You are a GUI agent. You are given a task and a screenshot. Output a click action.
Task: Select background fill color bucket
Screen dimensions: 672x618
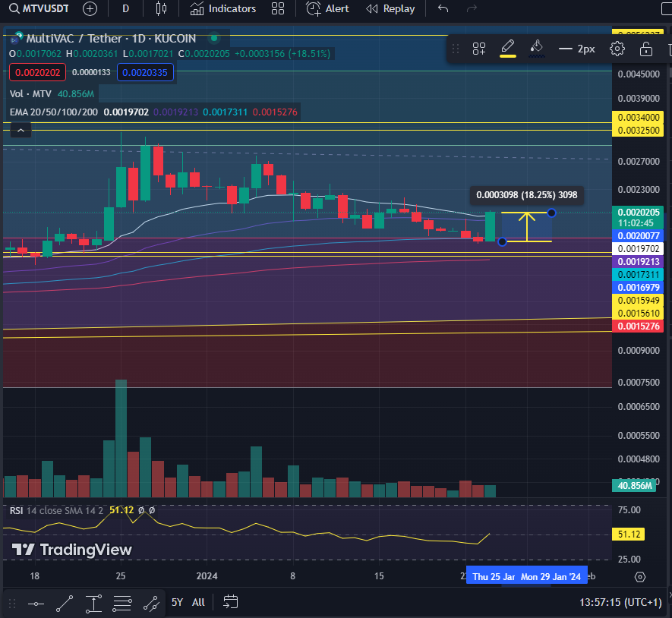pos(537,48)
